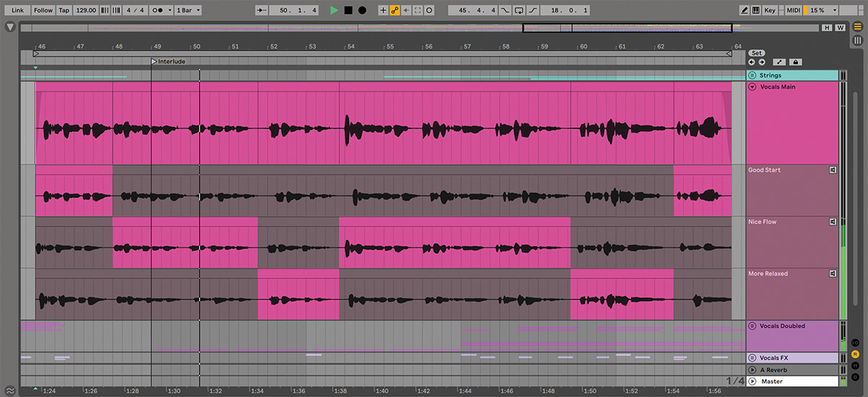Open the 1 Bar quantization menu
The height and width of the screenshot is (397, 868).
tap(188, 10)
